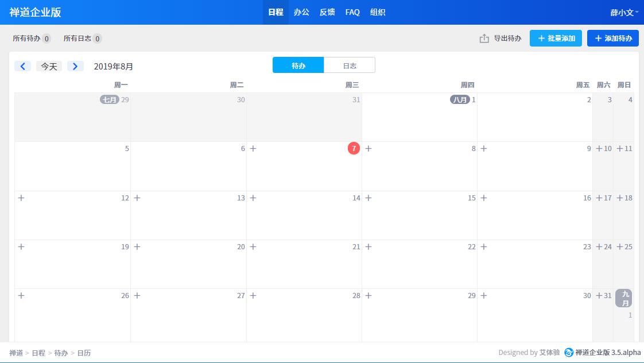The height and width of the screenshot is (363, 644).
Task: Click the 批量添加 button
Action: (555, 38)
